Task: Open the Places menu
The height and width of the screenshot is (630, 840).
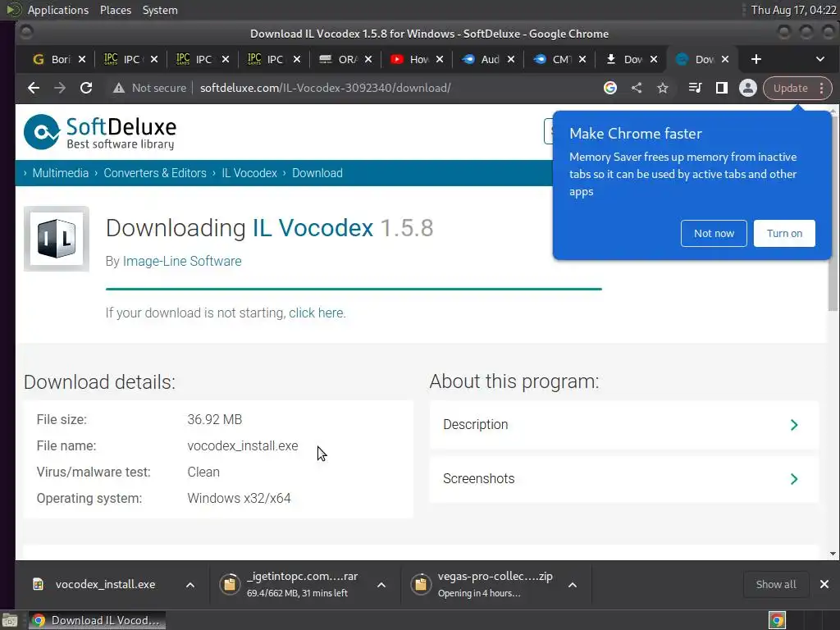Action: pyautogui.click(x=115, y=10)
